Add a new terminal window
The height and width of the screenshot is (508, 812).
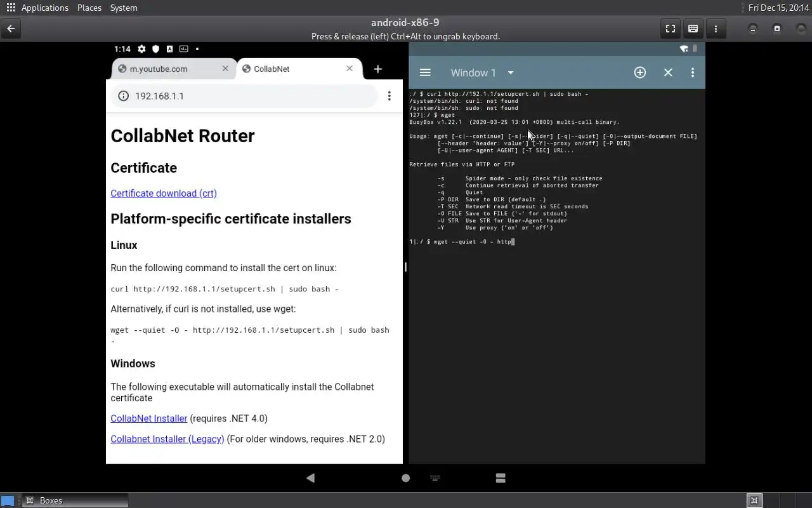pos(640,72)
